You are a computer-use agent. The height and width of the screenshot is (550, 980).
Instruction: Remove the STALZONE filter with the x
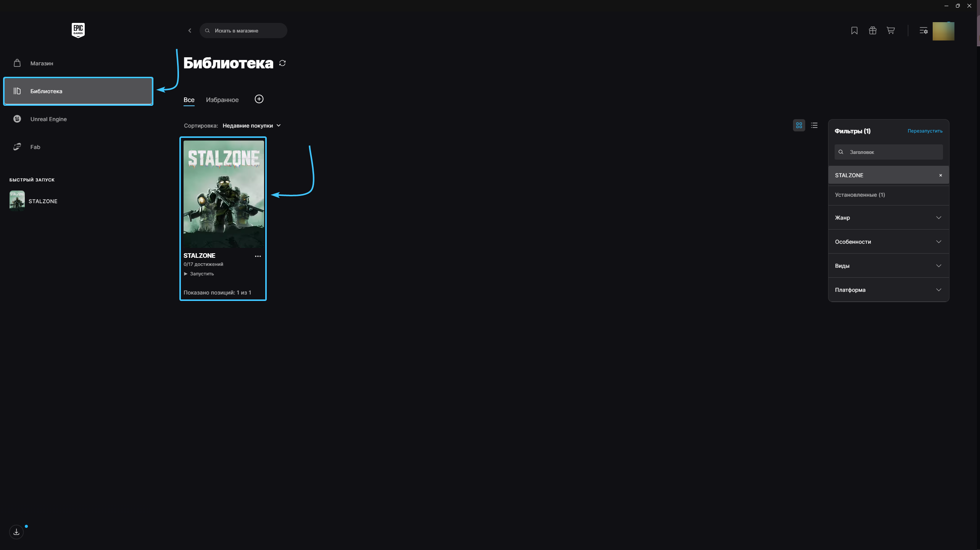(941, 175)
